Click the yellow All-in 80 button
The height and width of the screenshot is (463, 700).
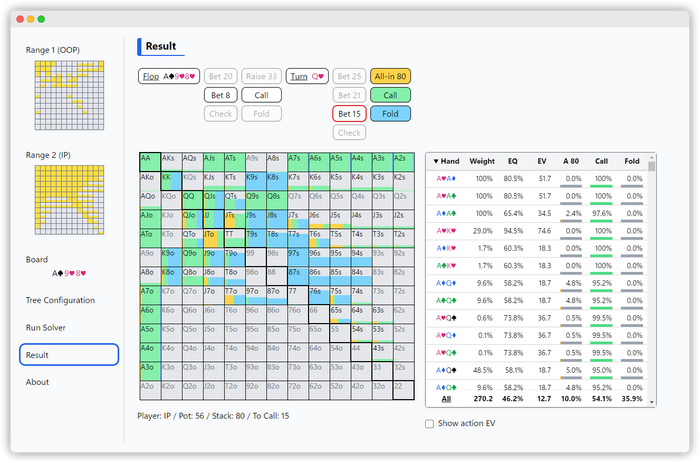(390, 76)
